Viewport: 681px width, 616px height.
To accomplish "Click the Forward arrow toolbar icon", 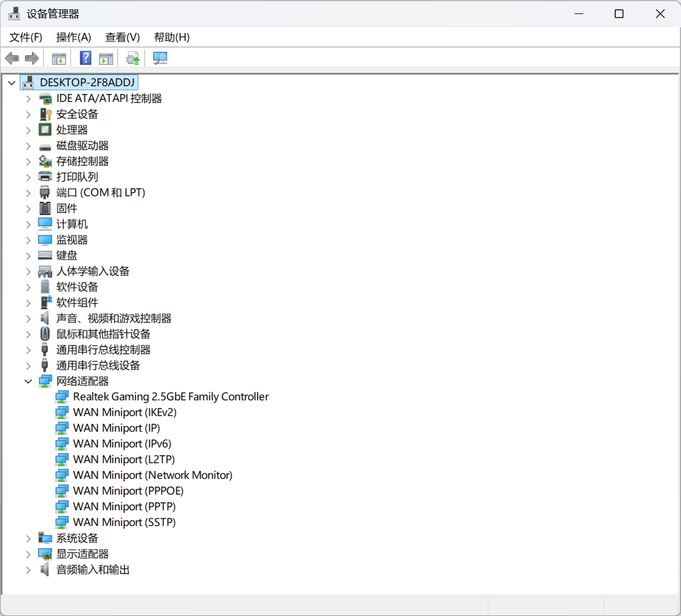I will (x=32, y=58).
